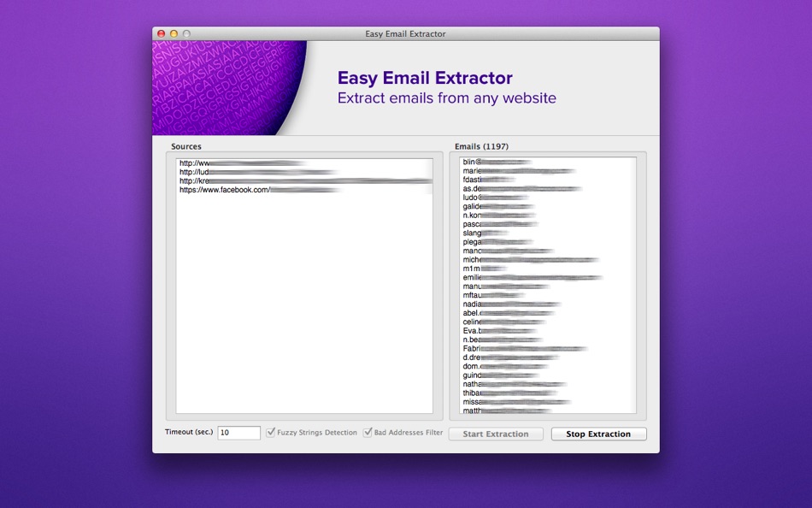Select the email row starting with m1m

coord(548,269)
